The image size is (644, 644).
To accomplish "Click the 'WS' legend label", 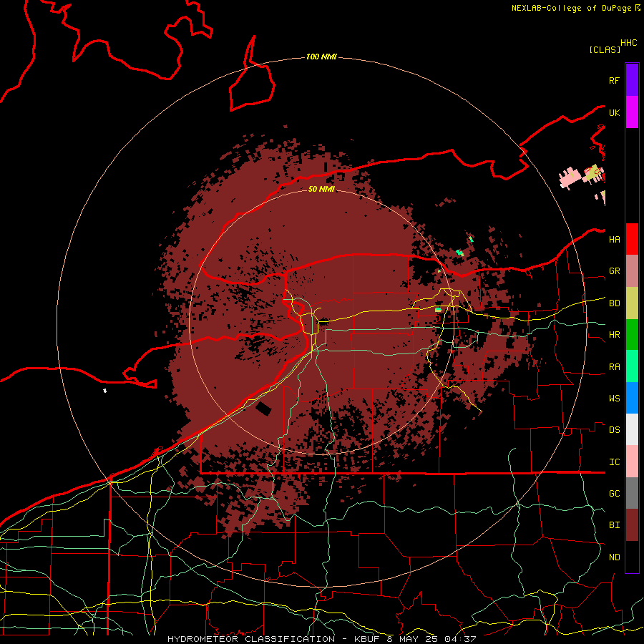I will pyautogui.click(x=614, y=398).
